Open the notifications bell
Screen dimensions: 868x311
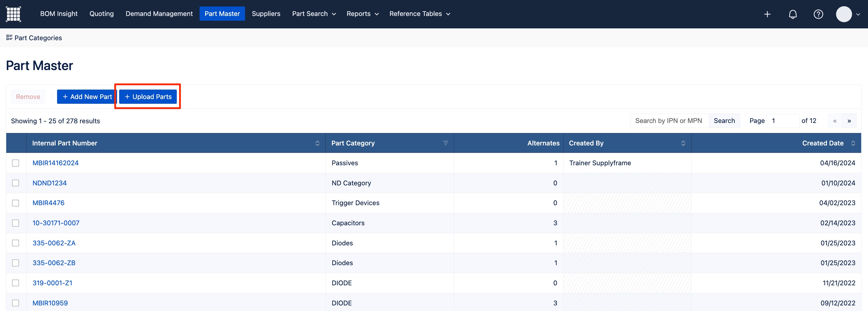[x=793, y=14]
